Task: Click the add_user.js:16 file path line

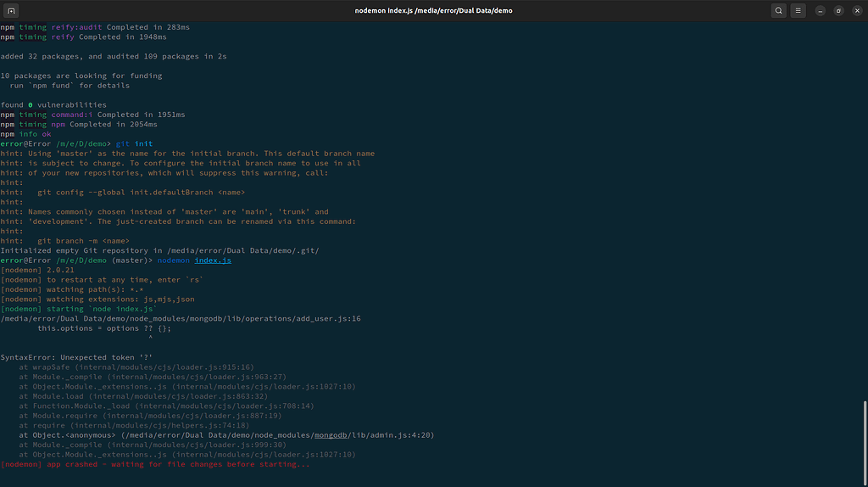Action: point(181,318)
